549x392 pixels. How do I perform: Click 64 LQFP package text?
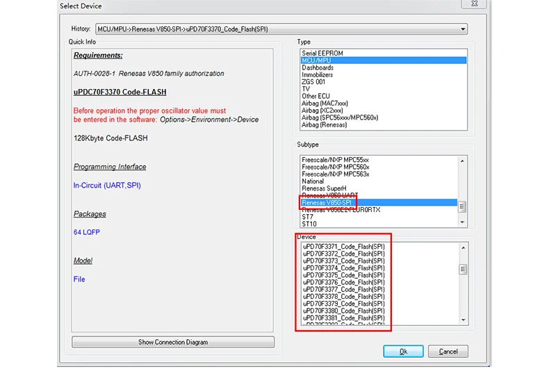[x=86, y=232]
